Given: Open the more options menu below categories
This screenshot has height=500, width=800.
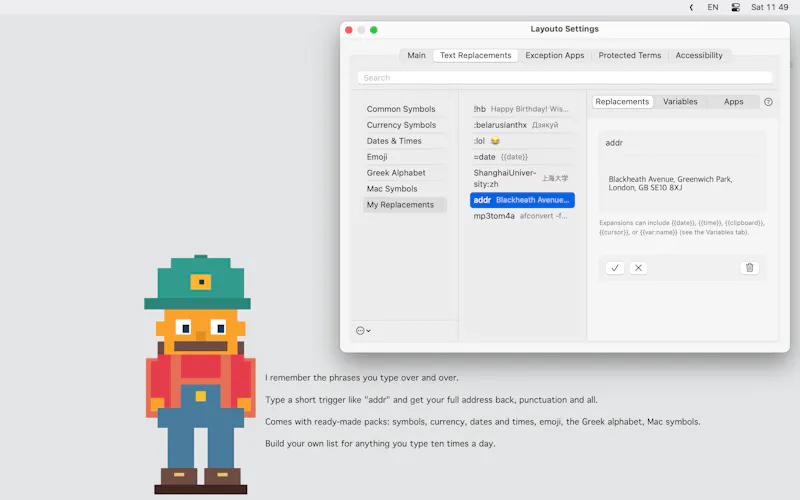Looking at the screenshot, I should (363, 331).
